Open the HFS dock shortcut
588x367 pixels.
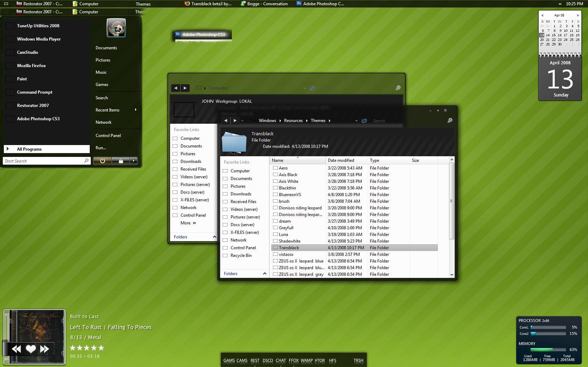click(332, 361)
